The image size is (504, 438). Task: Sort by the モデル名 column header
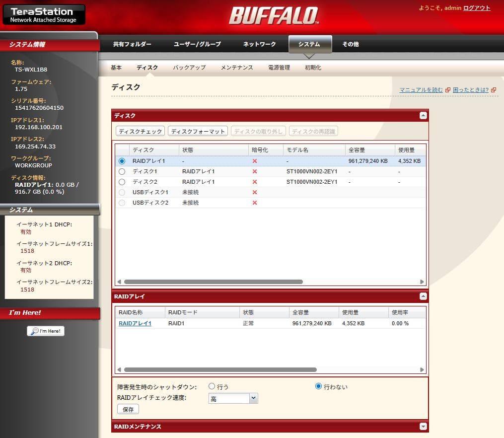click(314, 150)
